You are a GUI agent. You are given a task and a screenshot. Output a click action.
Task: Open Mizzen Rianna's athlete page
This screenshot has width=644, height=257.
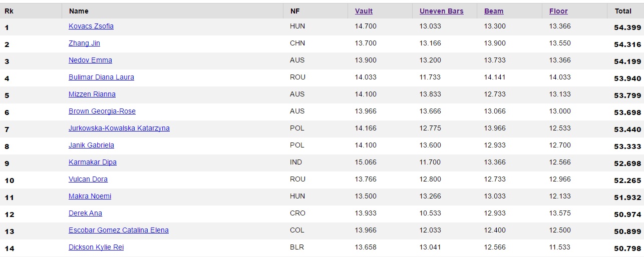92,94
